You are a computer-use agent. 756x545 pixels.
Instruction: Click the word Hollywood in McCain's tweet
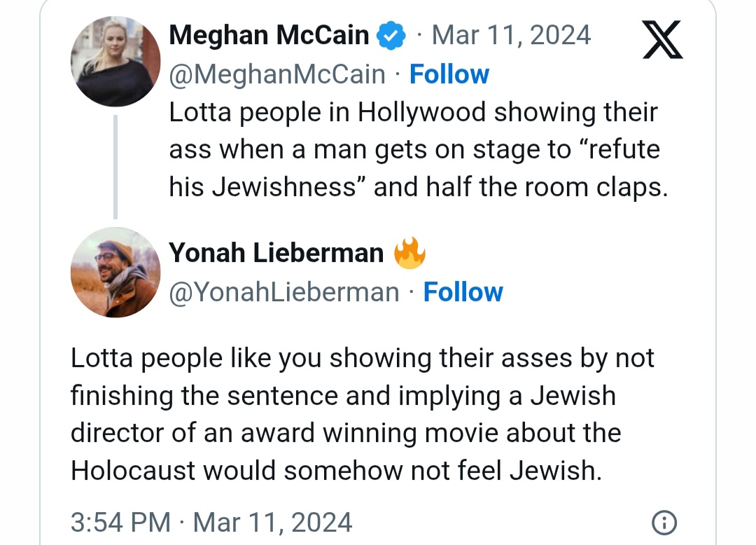coord(421,112)
